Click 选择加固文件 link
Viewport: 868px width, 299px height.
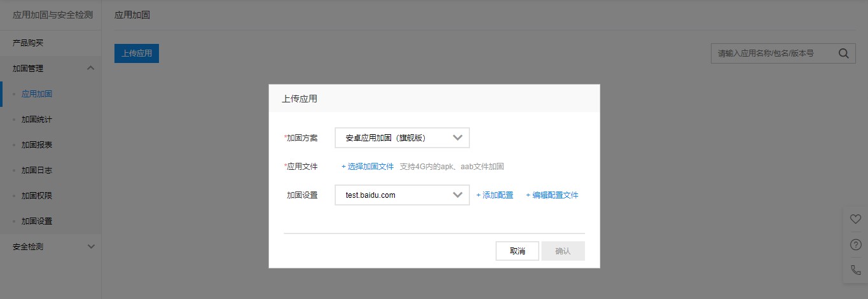(x=368, y=167)
